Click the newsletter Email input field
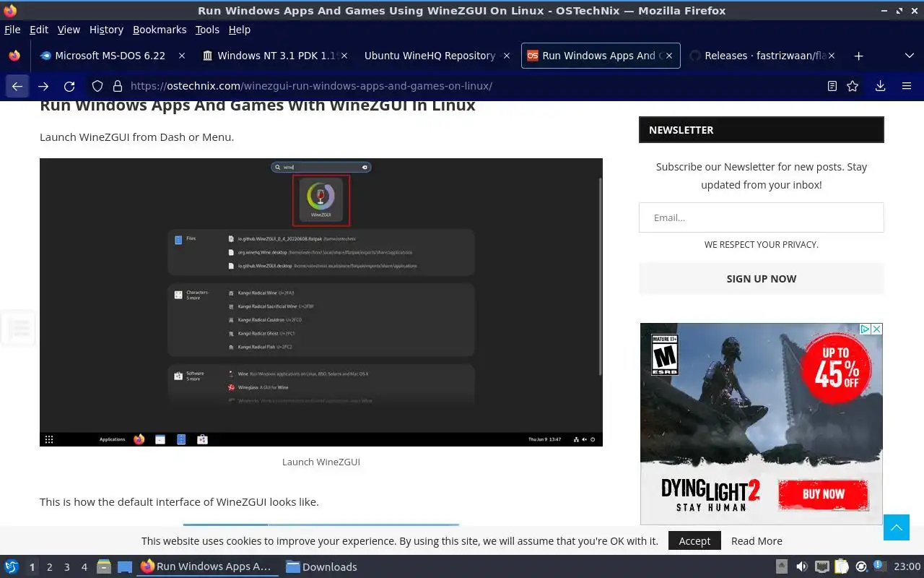The image size is (924, 578). point(761,217)
